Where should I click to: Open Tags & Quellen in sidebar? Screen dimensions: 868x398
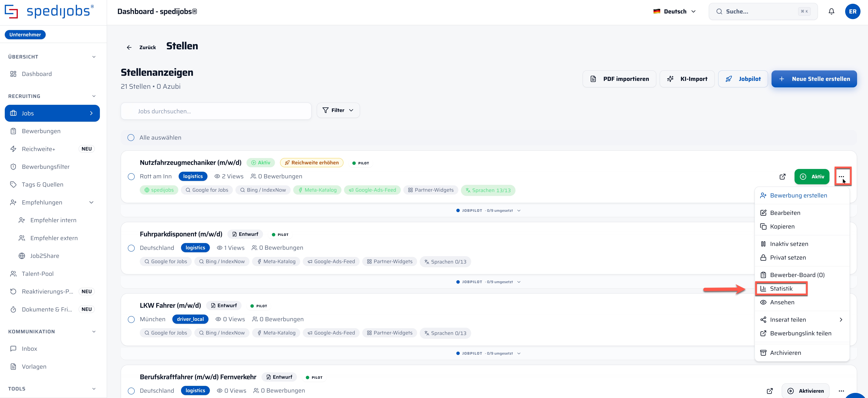point(52,184)
